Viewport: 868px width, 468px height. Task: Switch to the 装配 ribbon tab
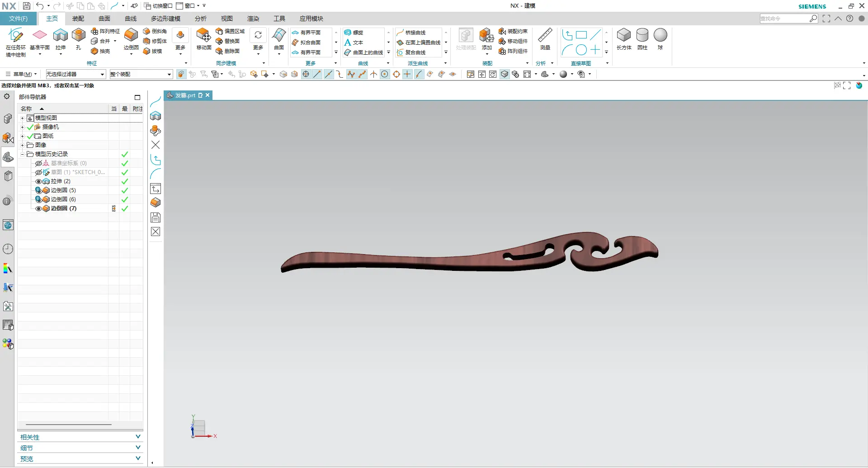click(78, 19)
